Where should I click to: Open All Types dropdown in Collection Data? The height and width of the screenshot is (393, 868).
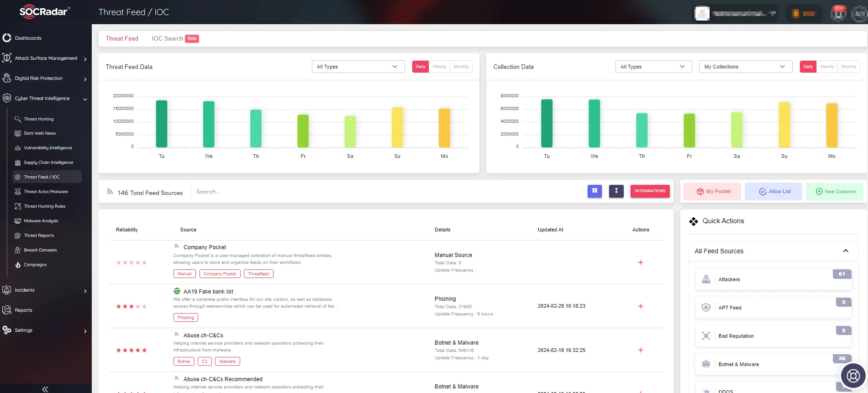coord(653,67)
